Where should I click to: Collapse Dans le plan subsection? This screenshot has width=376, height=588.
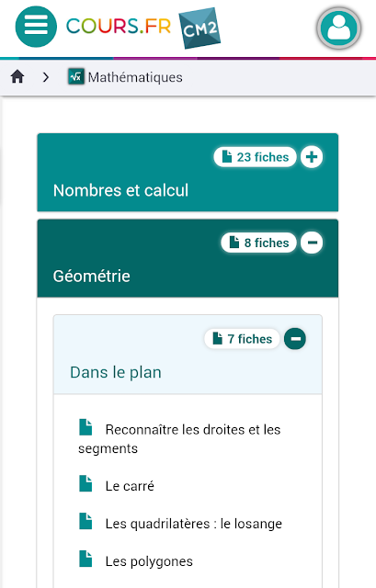coord(295,339)
